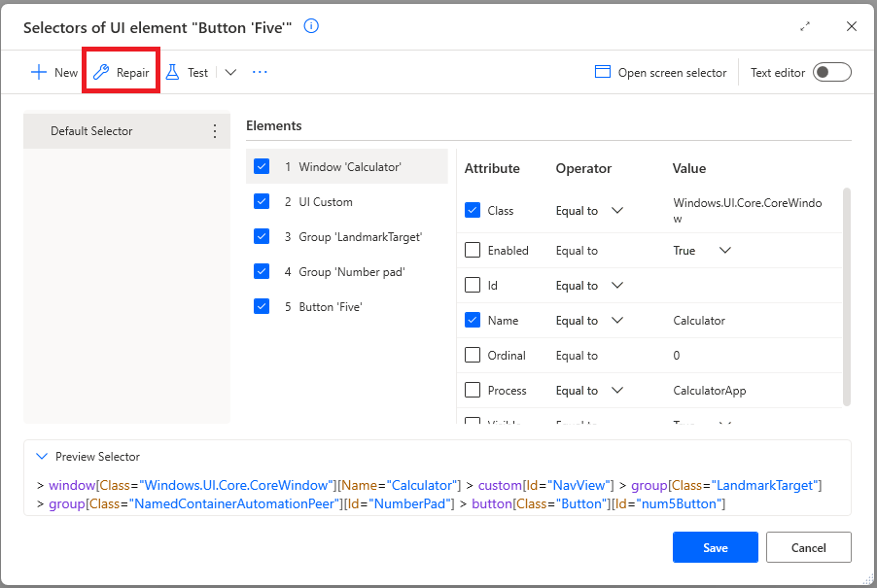
Task: Click the Open screen selector icon
Action: (603, 72)
